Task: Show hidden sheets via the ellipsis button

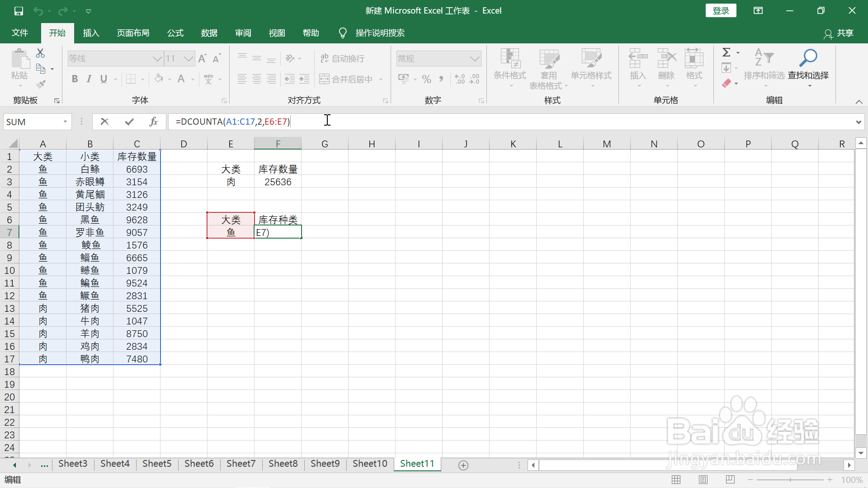Action: [44, 465]
